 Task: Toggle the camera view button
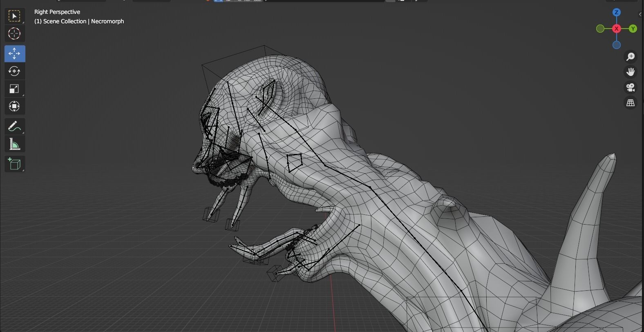tap(631, 87)
